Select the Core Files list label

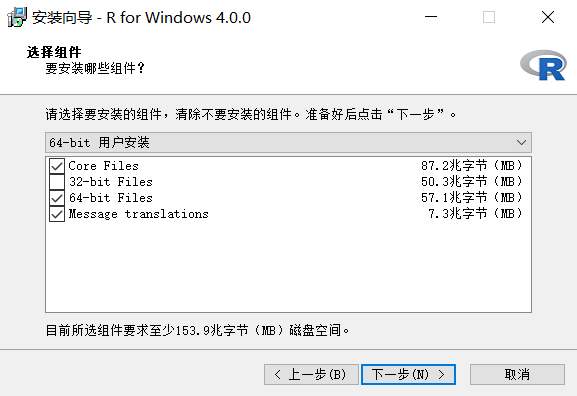103,166
